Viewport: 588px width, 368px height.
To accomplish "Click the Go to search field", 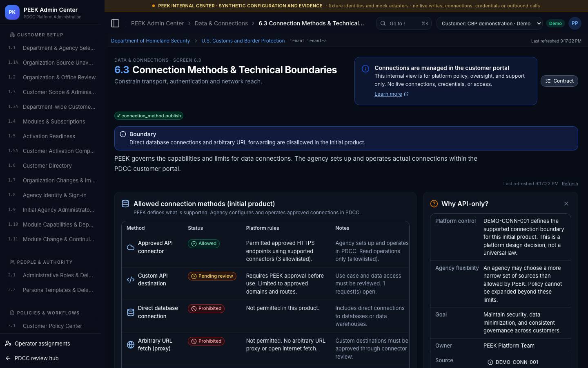I will 404,24.
